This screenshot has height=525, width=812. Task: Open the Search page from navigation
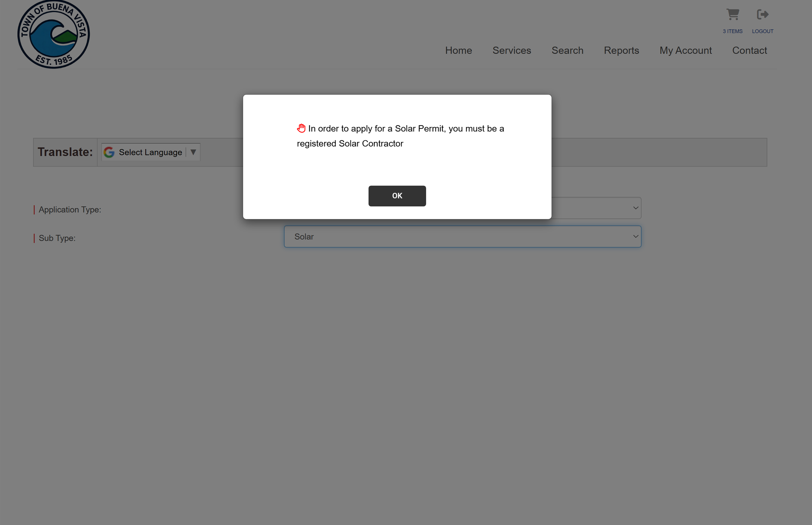pos(567,50)
